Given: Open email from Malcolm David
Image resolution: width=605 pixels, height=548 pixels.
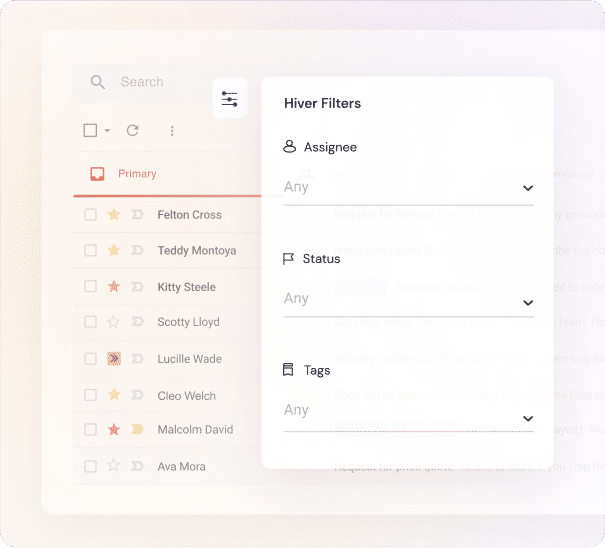Looking at the screenshot, I should (x=195, y=430).
